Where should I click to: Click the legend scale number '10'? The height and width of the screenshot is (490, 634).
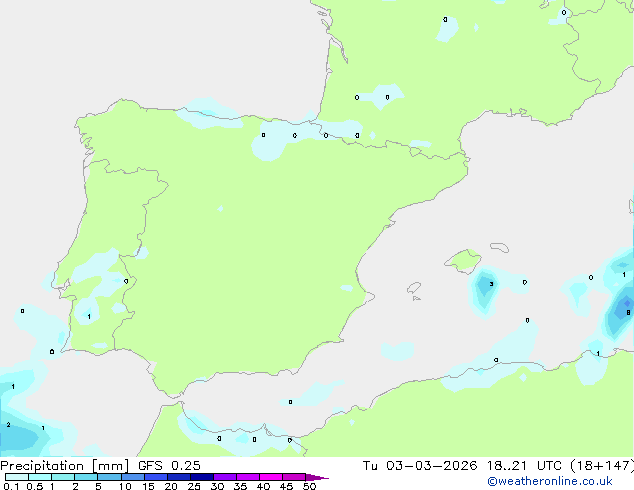pyautogui.click(x=125, y=486)
